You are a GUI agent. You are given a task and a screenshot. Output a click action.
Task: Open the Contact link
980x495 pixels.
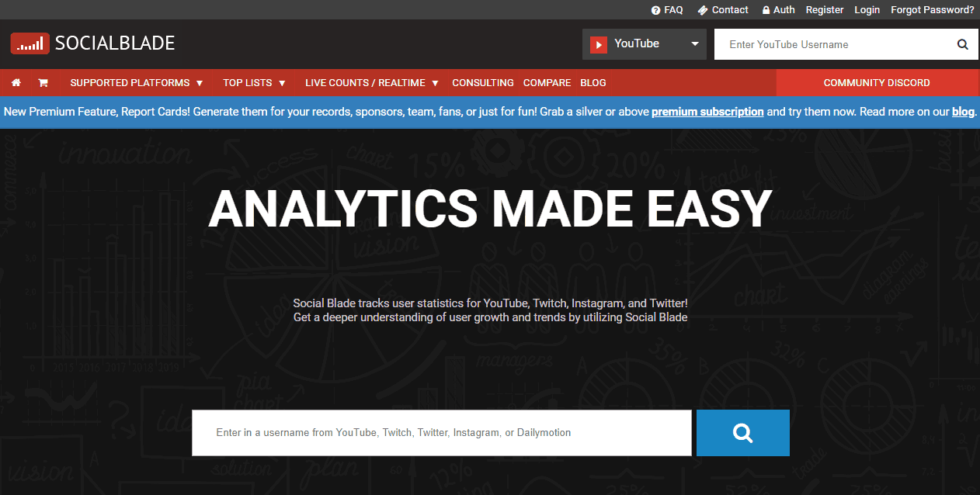point(723,10)
